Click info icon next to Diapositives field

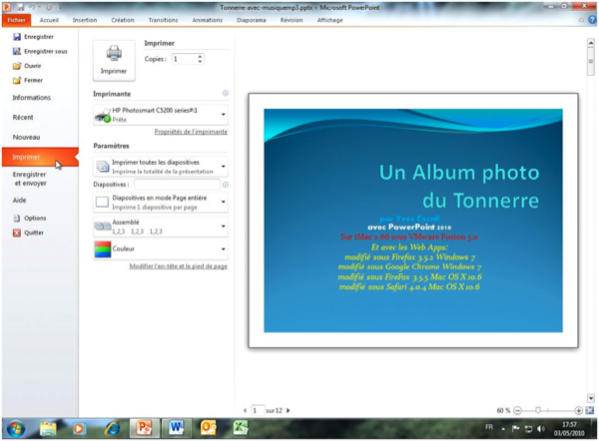[x=225, y=185]
